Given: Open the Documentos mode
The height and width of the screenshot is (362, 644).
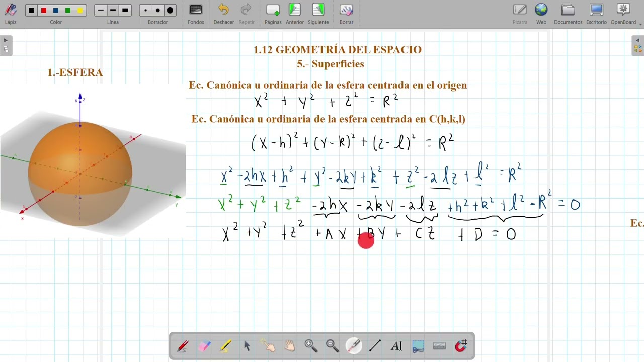Looking at the screenshot, I should 568,14.
